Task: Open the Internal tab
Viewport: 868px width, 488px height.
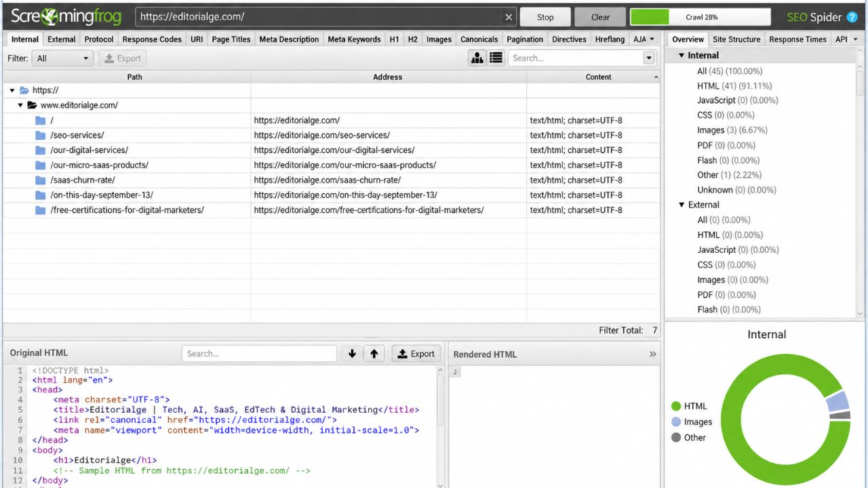Action: 25,39
